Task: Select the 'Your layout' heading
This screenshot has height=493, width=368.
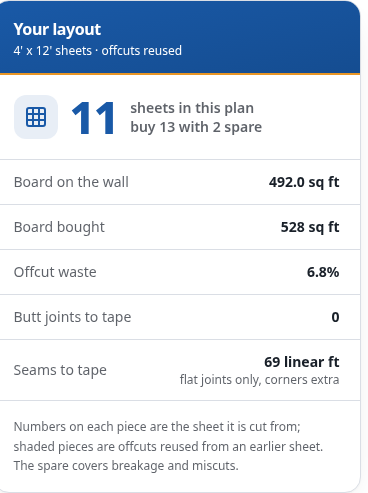Action: (57, 29)
